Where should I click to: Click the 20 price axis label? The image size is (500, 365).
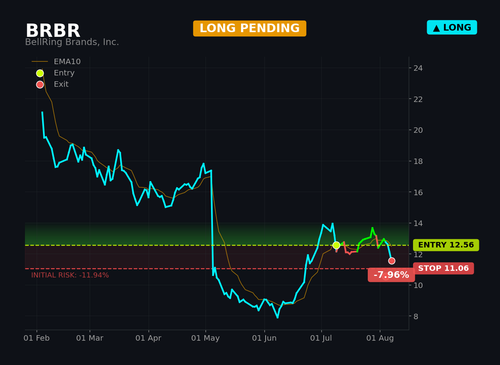[x=418, y=130]
